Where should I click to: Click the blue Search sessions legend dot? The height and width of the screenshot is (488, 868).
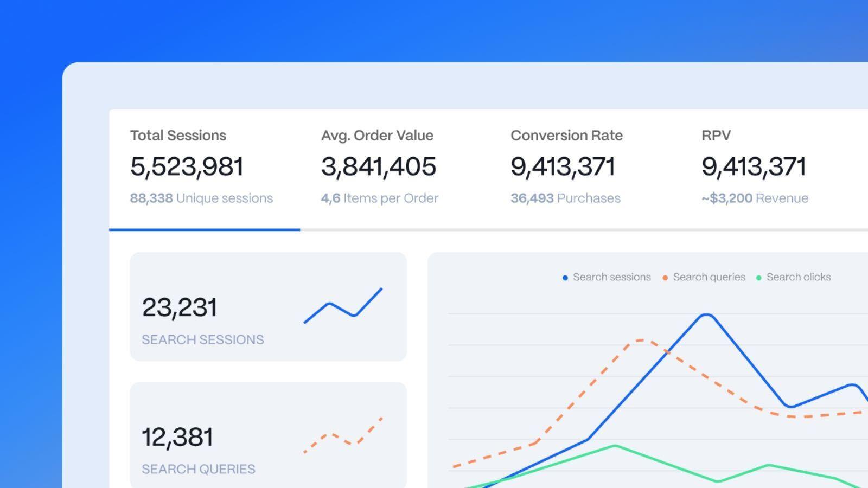565,277
